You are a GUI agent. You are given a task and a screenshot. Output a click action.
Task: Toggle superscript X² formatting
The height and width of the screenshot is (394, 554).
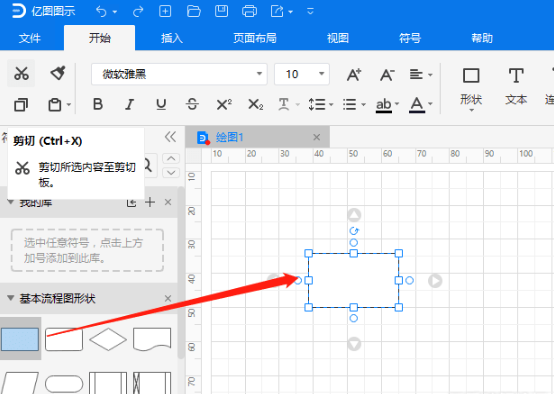point(224,104)
